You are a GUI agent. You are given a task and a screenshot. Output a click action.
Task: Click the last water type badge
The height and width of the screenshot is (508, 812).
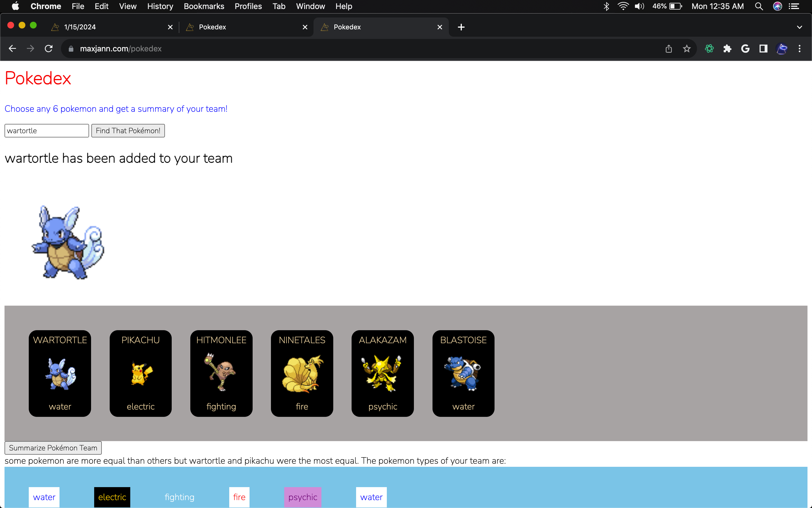371,497
